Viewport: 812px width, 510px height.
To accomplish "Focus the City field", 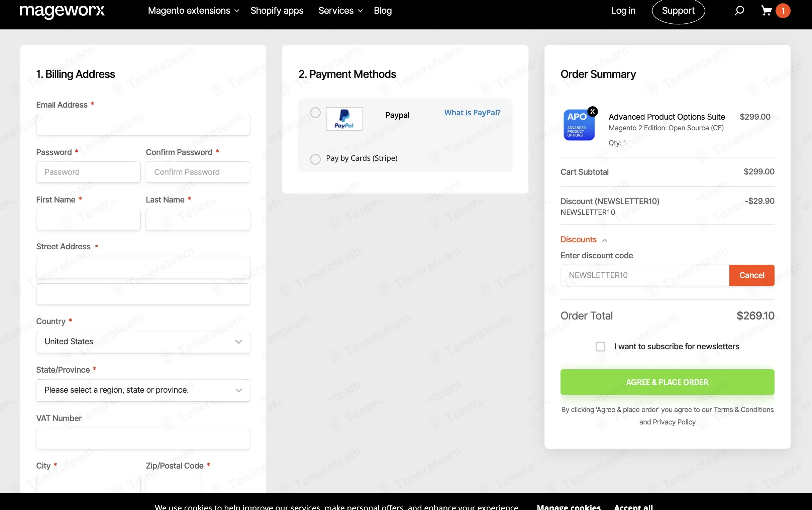I will [x=88, y=484].
